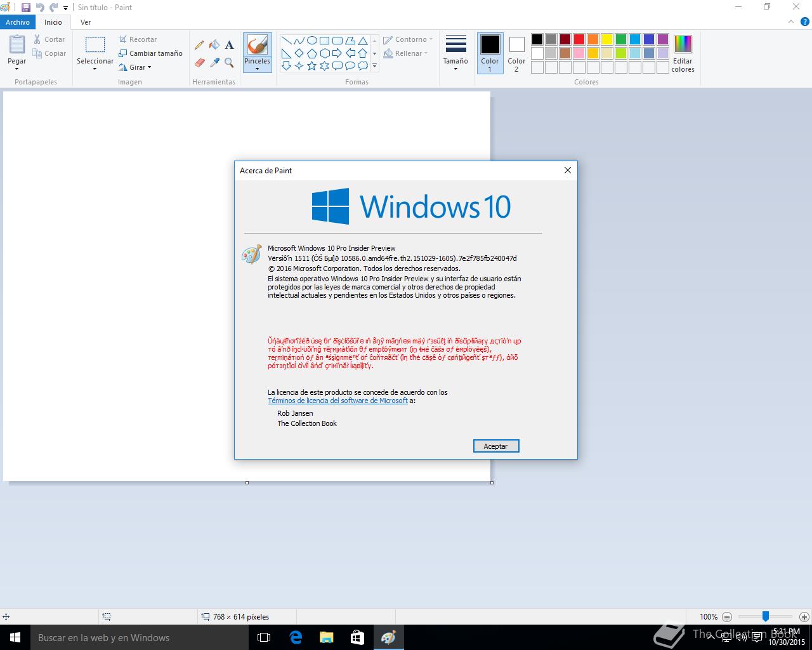Select the hexagon shape
The width and height of the screenshot is (812, 650).
coord(324,53)
